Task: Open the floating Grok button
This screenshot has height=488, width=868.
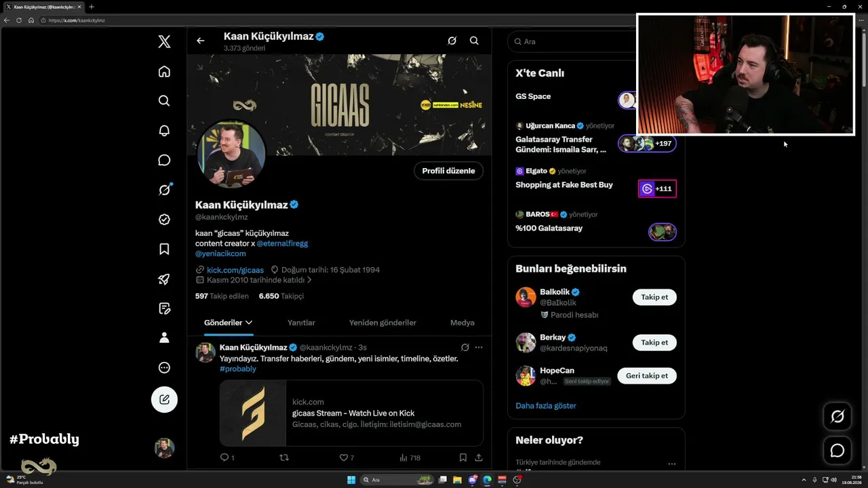Action: click(x=837, y=417)
